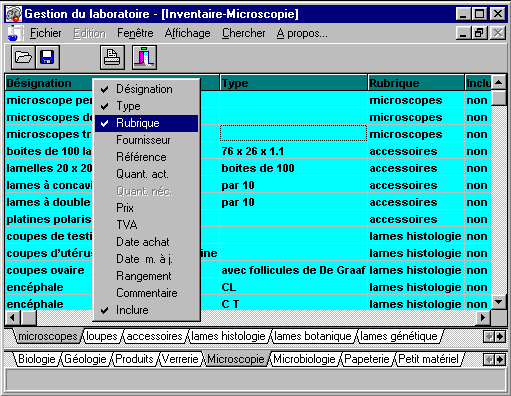This screenshot has width=511, height=396.
Task: Click the horizontal scrollbar left arrow
Action: point(13,318)
